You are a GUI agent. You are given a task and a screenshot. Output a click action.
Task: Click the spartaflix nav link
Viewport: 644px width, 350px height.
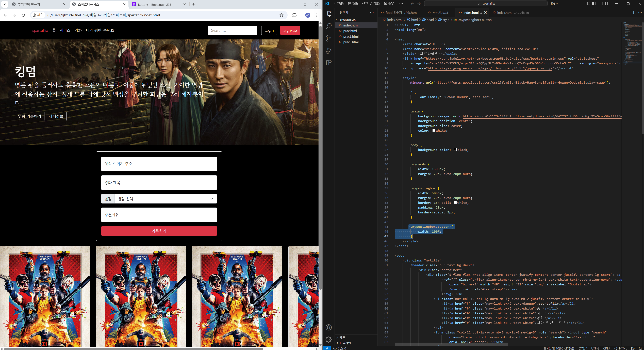[x=40, y=30]
